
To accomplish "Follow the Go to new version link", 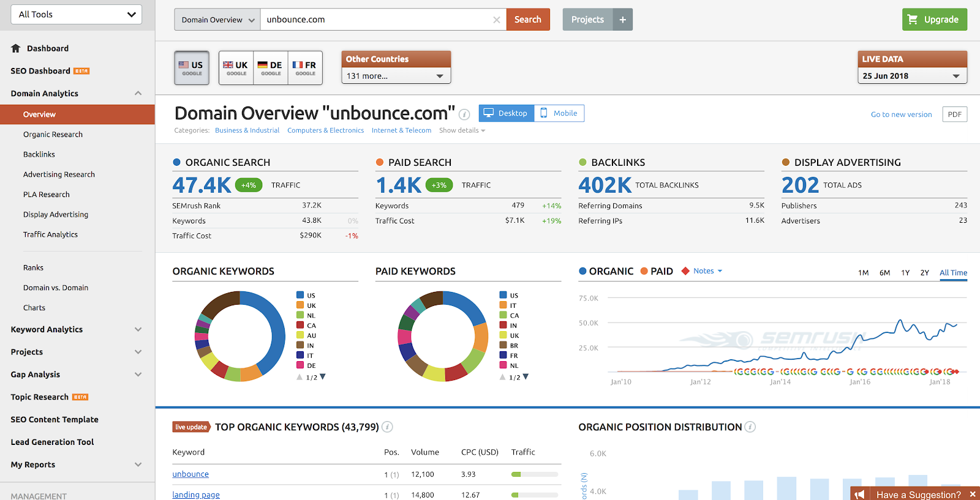I will coord(902,114).
